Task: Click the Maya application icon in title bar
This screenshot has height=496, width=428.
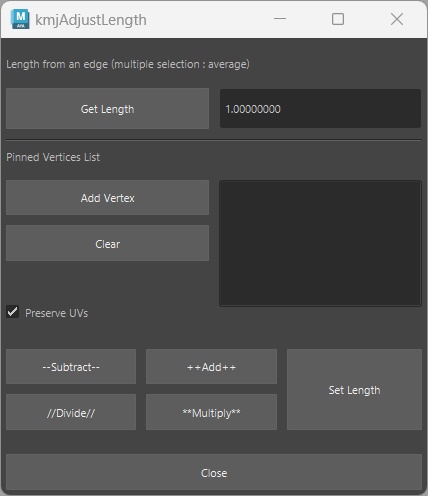Action: 20,19
